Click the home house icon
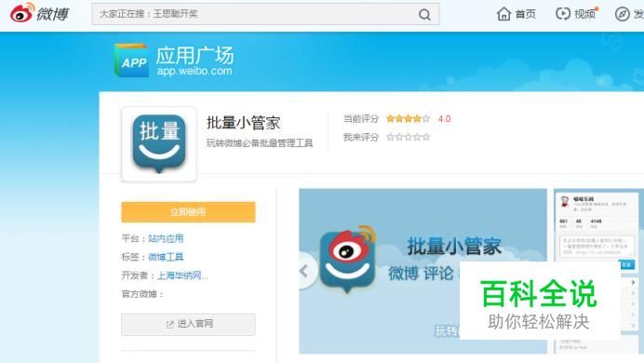 [x=503, y=14]
